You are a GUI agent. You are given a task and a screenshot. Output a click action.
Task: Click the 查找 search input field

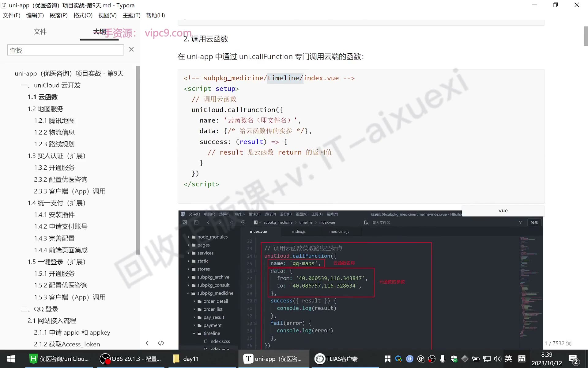click(66, 50)
